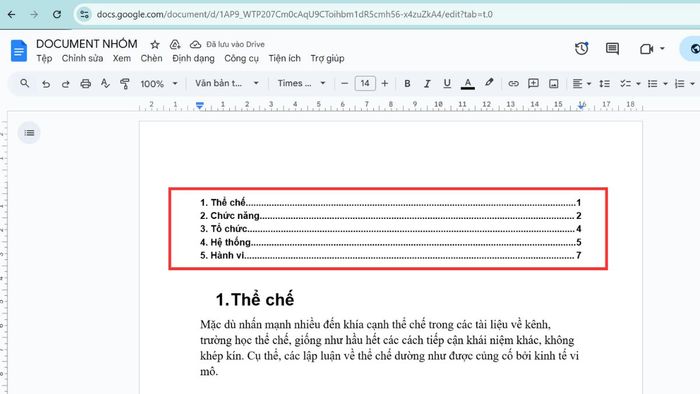Print the document

tap(85, 84)
